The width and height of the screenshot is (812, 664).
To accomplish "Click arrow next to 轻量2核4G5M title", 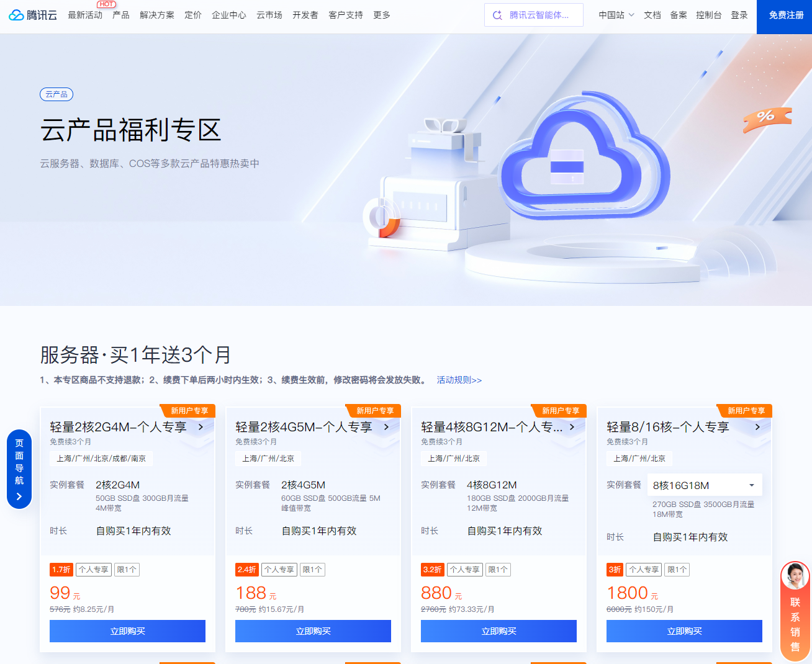I will coord(386,427).
